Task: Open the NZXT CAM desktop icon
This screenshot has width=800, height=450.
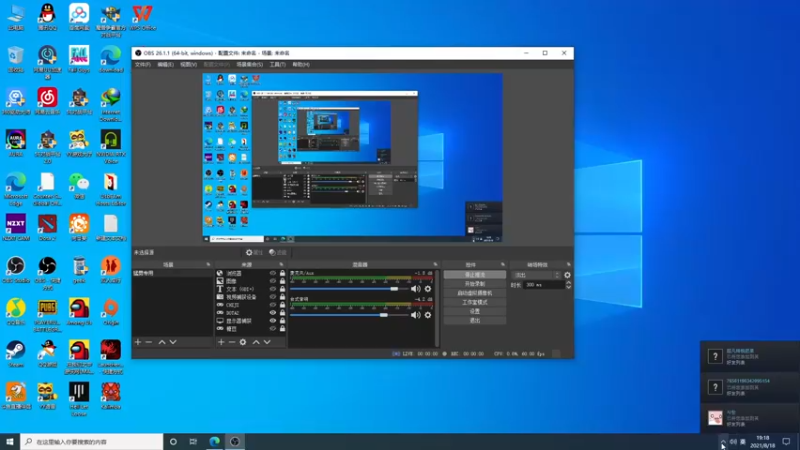Action: coord(16,227)
